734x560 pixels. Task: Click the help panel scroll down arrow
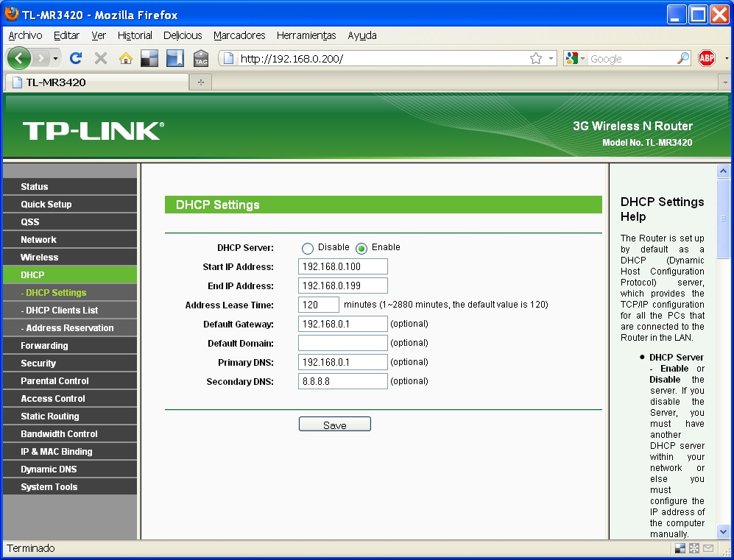click(x=723, y=532)
